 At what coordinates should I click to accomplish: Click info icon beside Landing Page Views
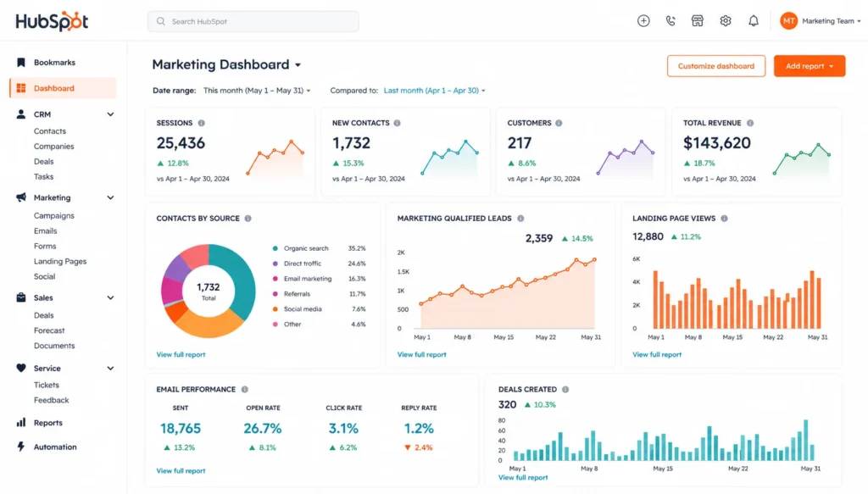click(x=724, y=219)
